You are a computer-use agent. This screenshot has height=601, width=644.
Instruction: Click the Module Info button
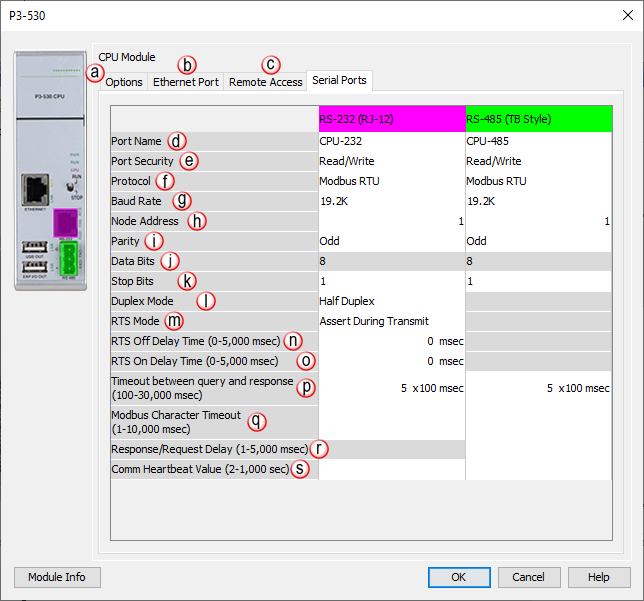[x=57, y=577]
